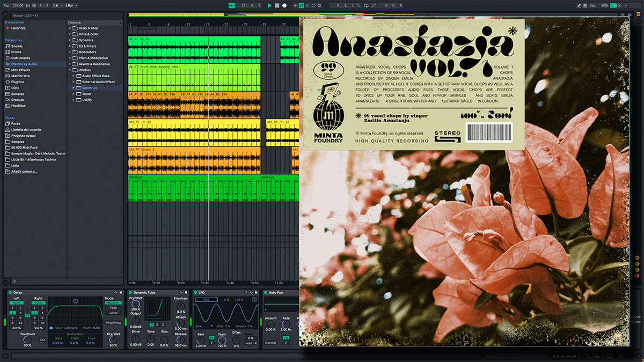This screenshot has width=644, height=362.
Task: Toggle the metronome
Action: point(56,5)
